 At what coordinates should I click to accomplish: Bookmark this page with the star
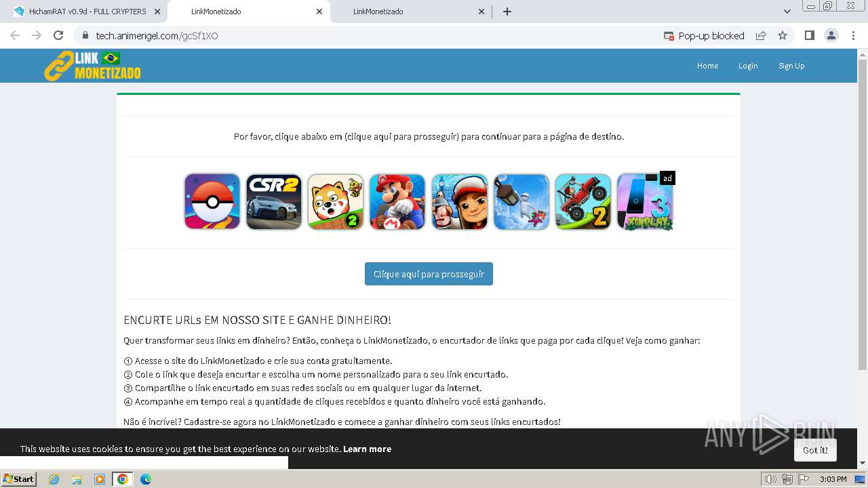click(x=783, y=36)
